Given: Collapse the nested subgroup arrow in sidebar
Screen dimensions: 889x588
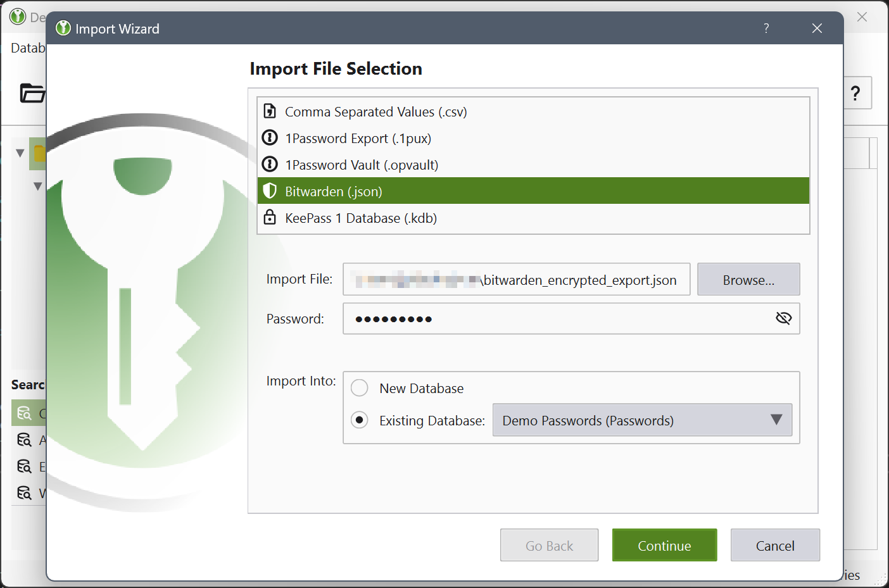Looking at the screenshot, I should coord(38,185).
